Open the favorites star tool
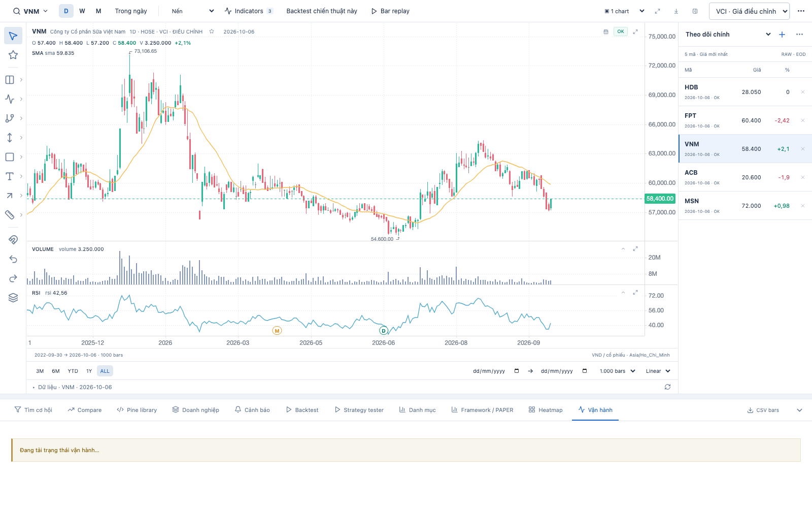Image resolution: width=812 pixels, height=508 pixels. tap(13, 55)
